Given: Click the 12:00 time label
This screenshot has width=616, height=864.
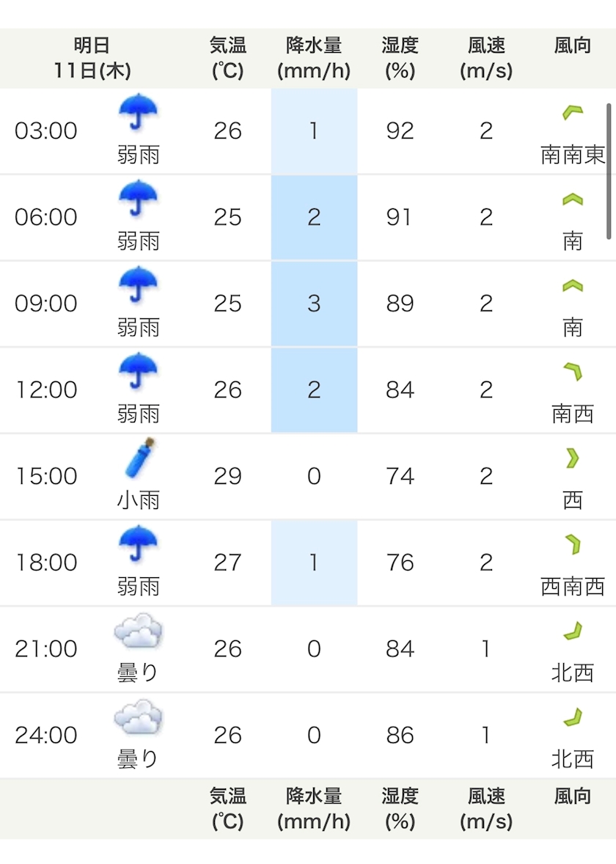Looking at the screenshot, I should coord(46,390).
